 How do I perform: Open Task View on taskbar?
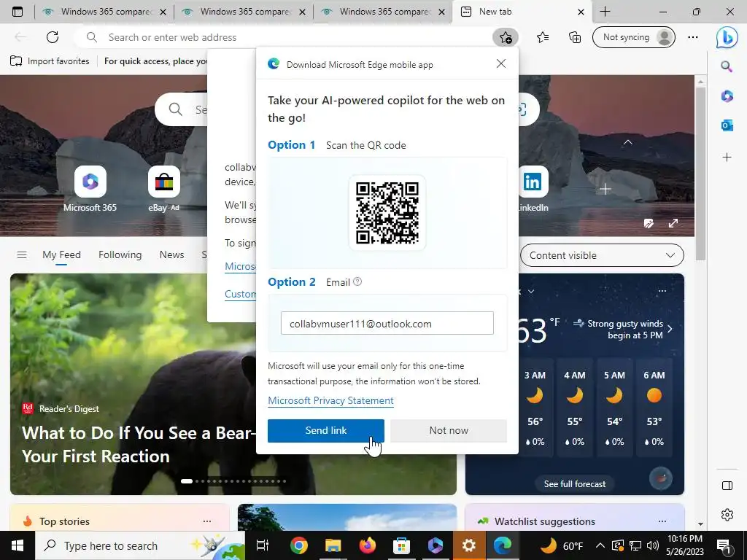(x=263, y=545)
